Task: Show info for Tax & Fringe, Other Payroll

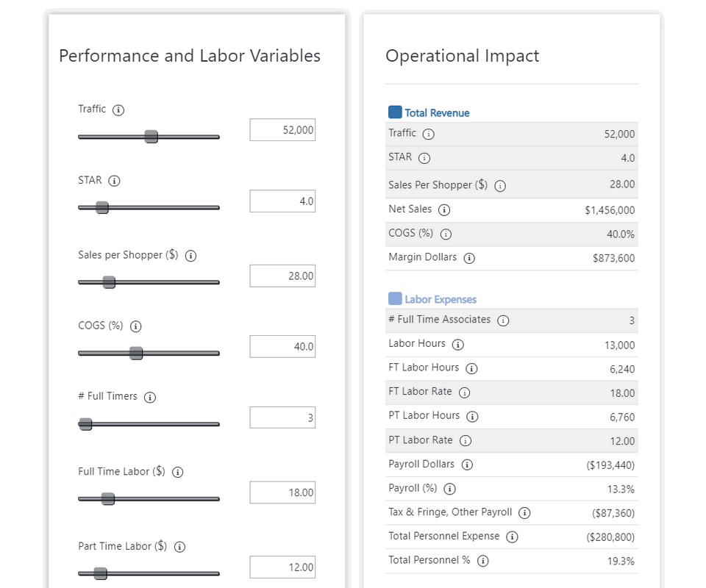Action: point(524,513)
